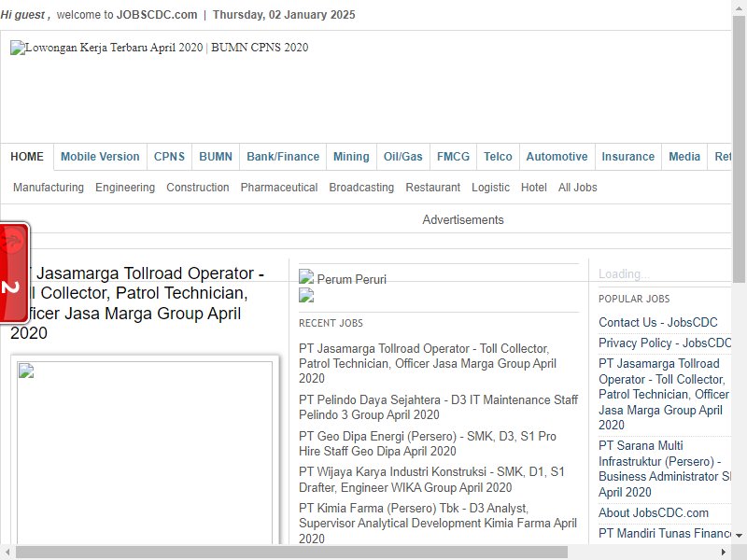The width and height of the screenshot is (747, 560).
Task: Open the PT Jasamarga Tollroad Operator article title
Action: click(x=137, y=302)
